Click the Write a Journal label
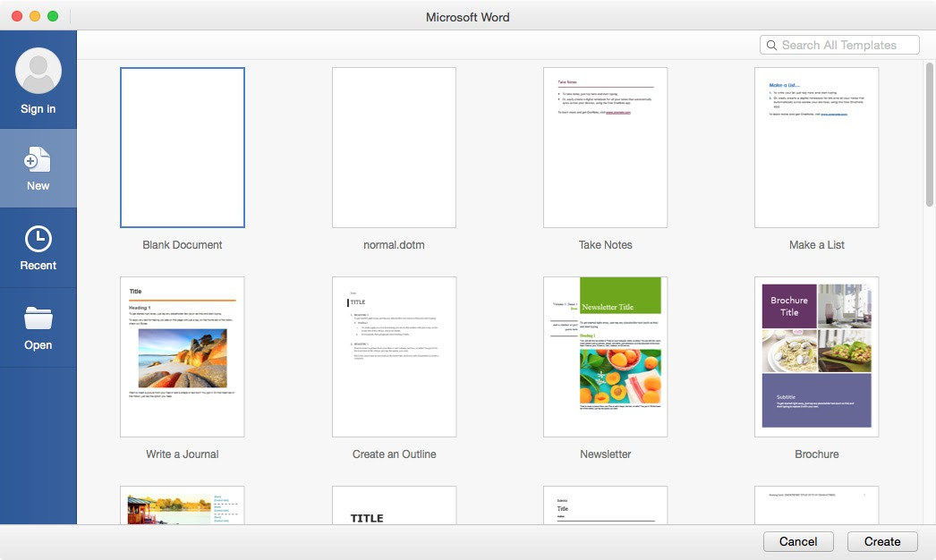This screenshot has width=936, height=560. 182,454
